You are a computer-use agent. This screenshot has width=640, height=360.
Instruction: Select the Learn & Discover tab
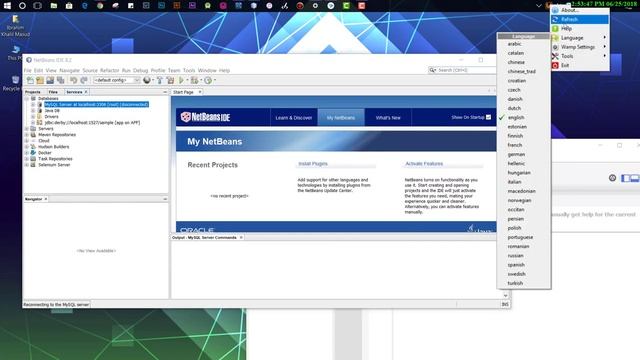293,118
